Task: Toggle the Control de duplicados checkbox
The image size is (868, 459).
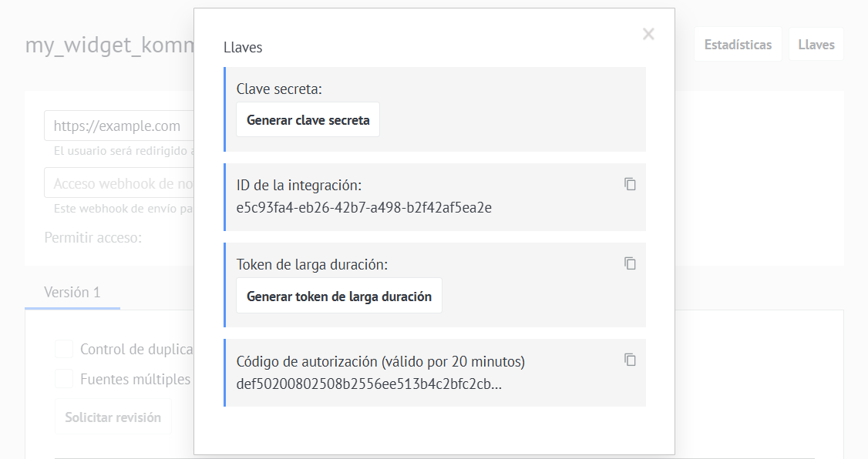Action: (x=64, y=349)
